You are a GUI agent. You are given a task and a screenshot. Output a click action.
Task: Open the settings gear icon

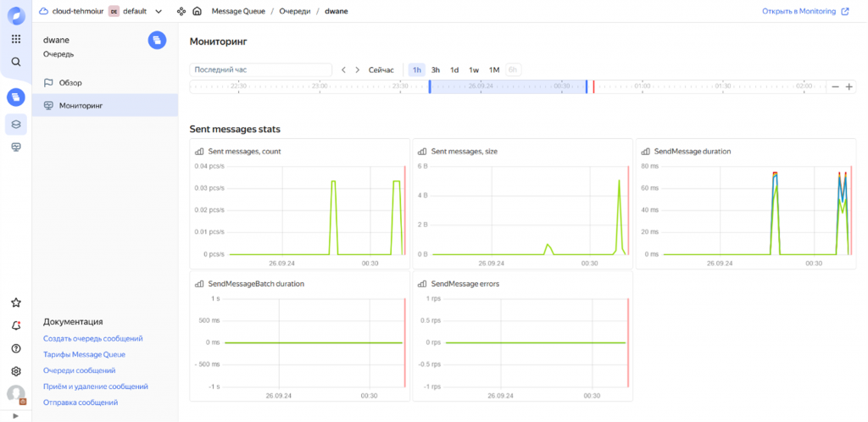16,370
